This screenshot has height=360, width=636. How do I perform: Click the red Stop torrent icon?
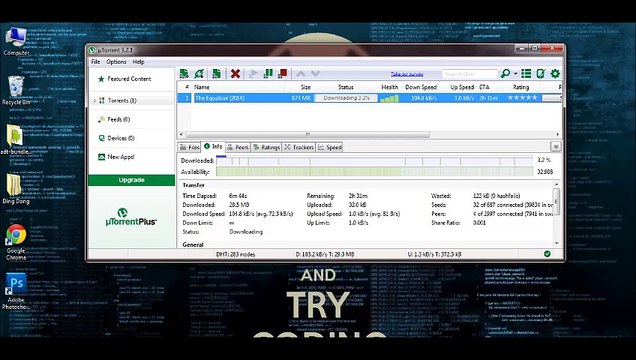click(x=282, y=73)
